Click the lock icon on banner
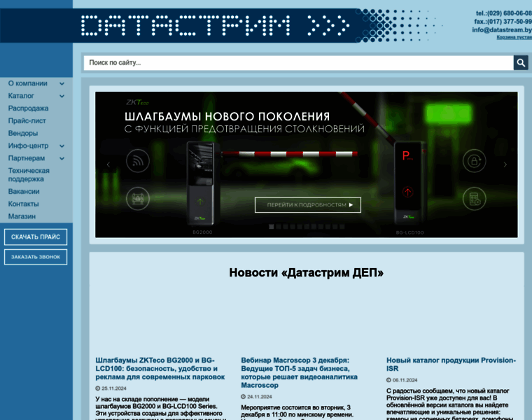 click(475, 161)
